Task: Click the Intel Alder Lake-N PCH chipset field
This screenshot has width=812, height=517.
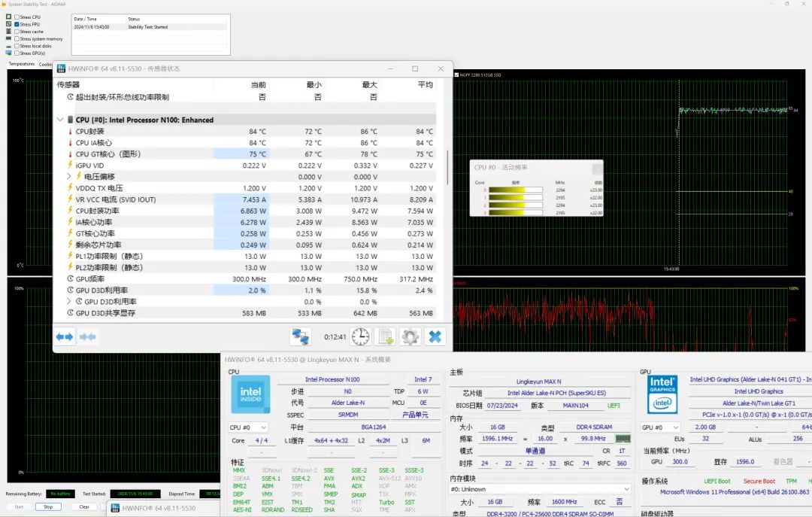Action: pos(556,393)
